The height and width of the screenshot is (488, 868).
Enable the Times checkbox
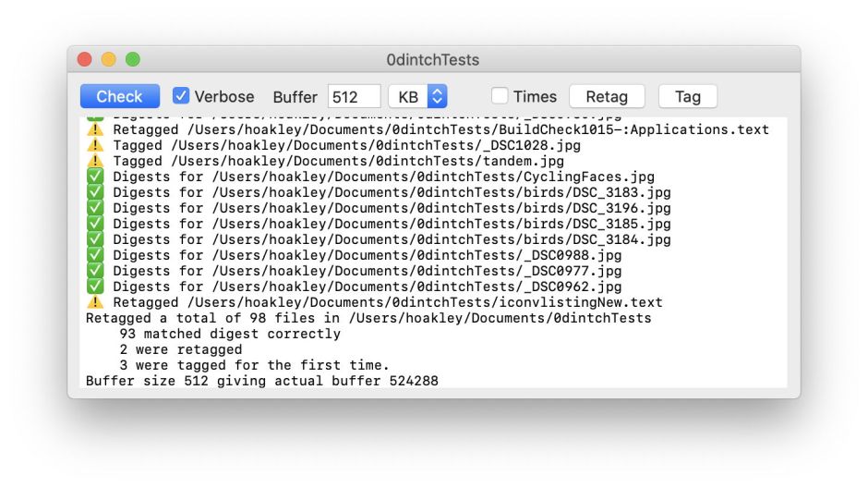pyautogui.click(x=500, y=96)
